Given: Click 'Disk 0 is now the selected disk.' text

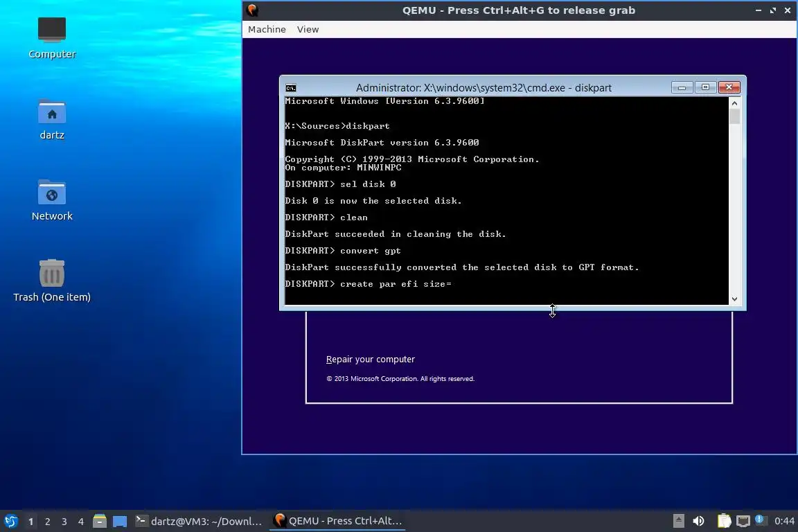Looking at the screenshot, I should pos(373,201).
